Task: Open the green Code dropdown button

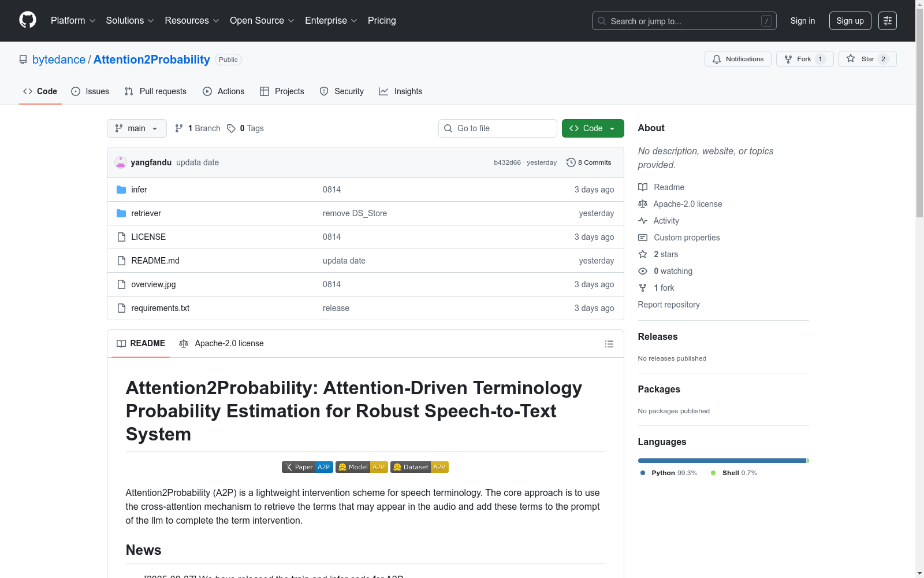Action: tap(593, 128)
